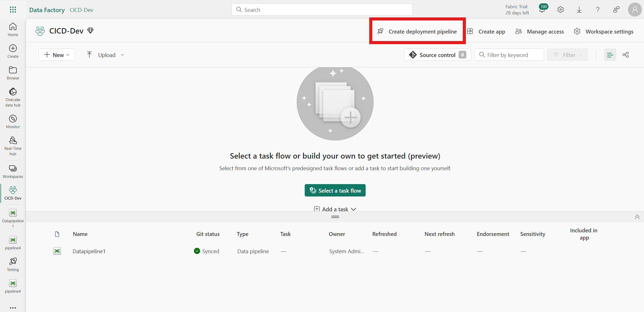Sort by Owner column header
The width and height of the screenshot is (644, 312).
[x=337, y=234]
